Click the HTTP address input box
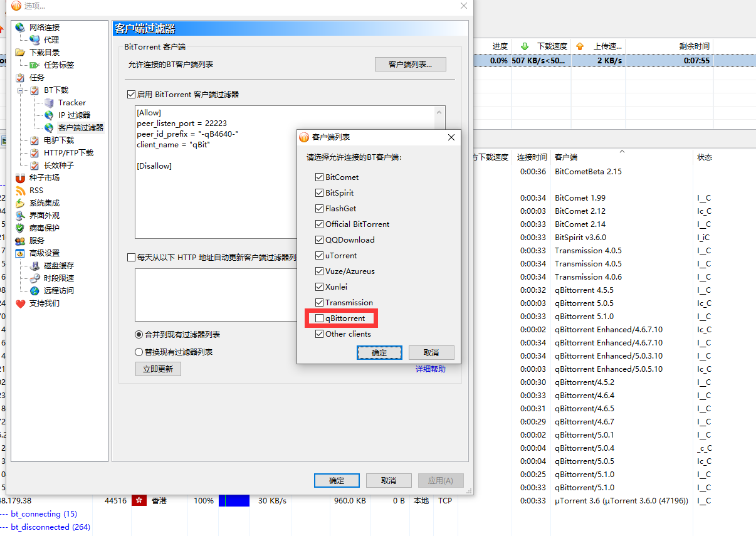The image size is (756, 536). coord(216,295)
